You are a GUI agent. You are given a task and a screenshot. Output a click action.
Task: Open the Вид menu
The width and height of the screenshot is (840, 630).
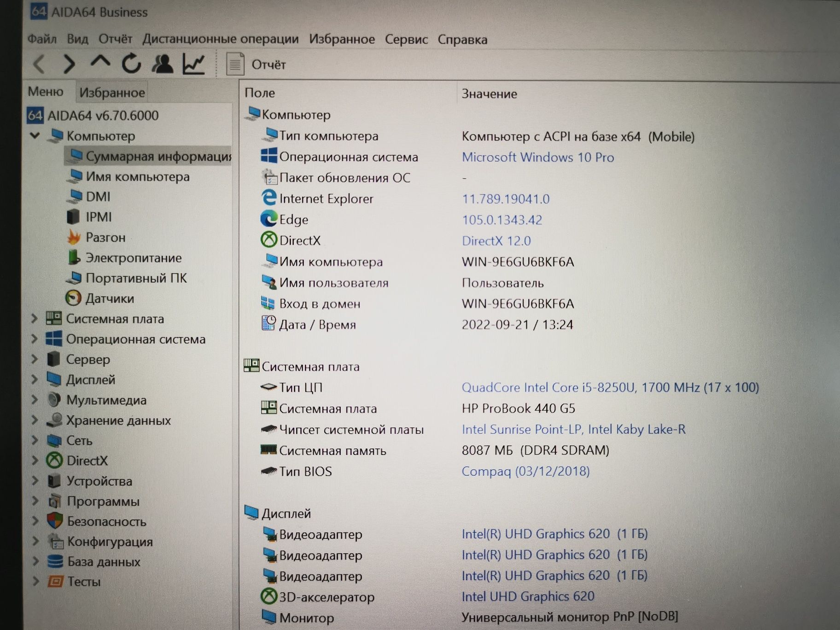[77, 39]
